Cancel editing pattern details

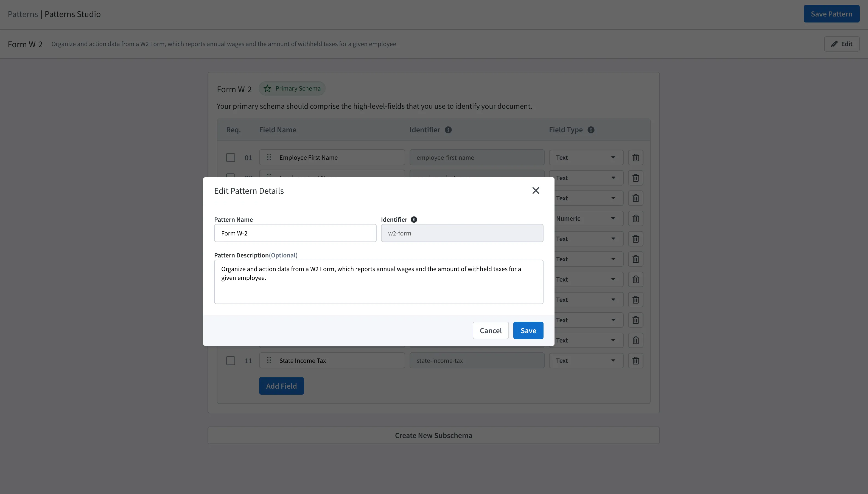pyautogui.click(x=490, y=330)
